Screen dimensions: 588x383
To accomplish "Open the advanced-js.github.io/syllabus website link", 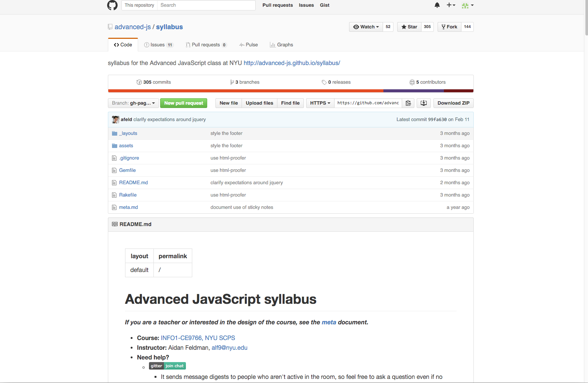I will (x=292, y=63).
